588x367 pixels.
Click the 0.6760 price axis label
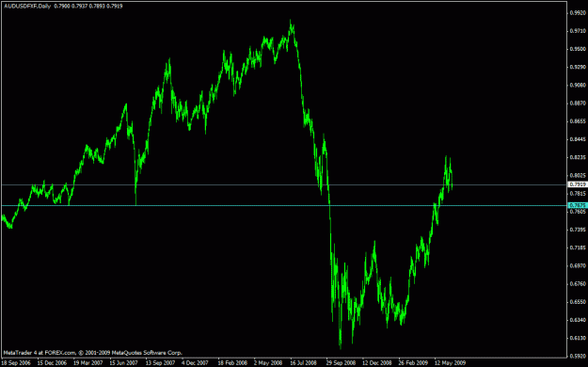[x=578, y=284]
